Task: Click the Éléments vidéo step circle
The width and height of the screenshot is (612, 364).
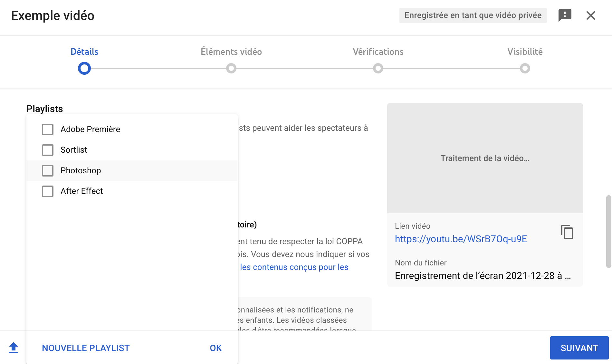Action: pyautogui.click(x=231, y=68)
